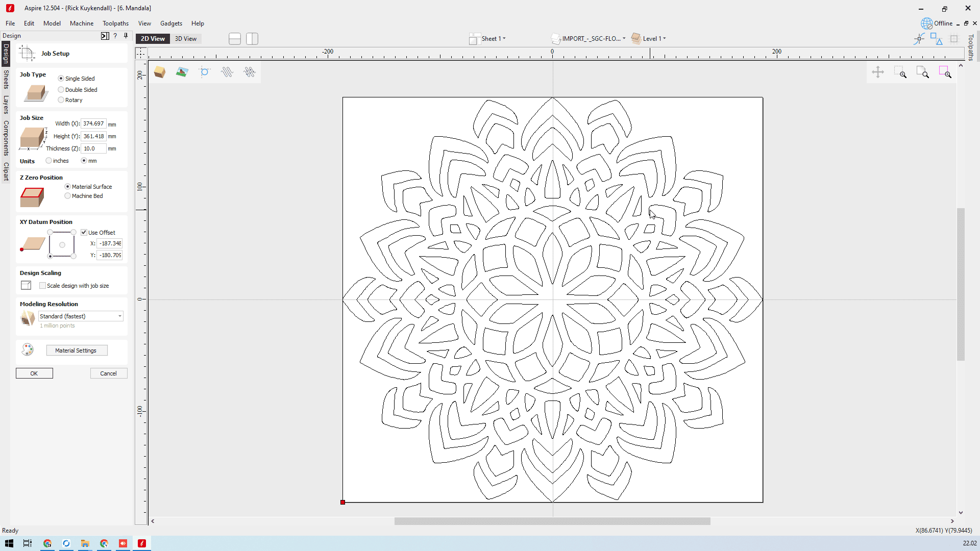Click the Width (X) input field
Screen dimensions: 980x551
[93, 123]
